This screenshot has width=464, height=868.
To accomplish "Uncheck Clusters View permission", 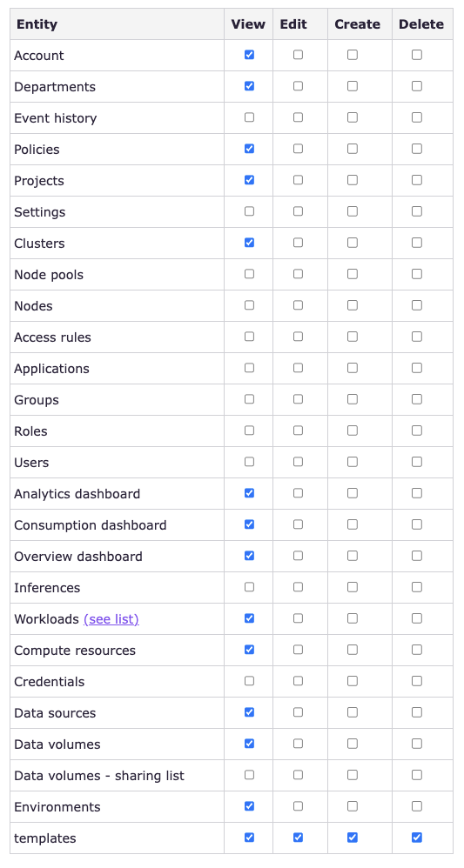I will 249,243.
